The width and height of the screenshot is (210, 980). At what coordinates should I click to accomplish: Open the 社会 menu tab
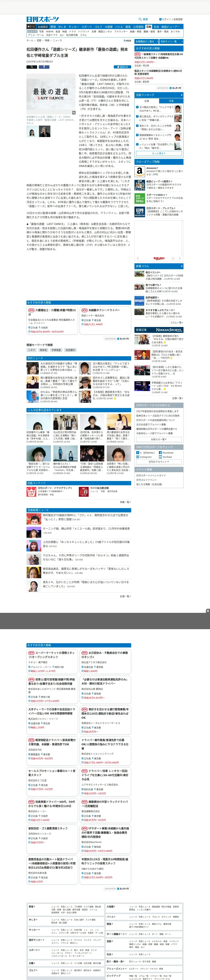(156, 27)
